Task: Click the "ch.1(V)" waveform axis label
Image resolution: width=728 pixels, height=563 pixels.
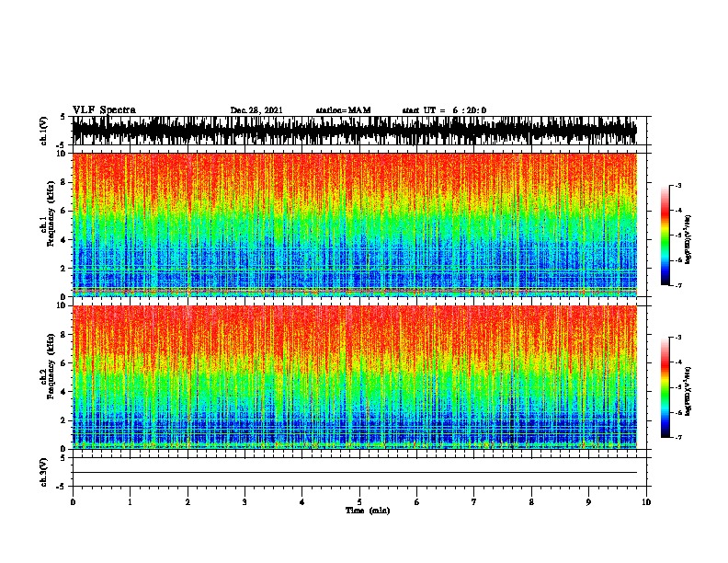Action: click(44, 131)
